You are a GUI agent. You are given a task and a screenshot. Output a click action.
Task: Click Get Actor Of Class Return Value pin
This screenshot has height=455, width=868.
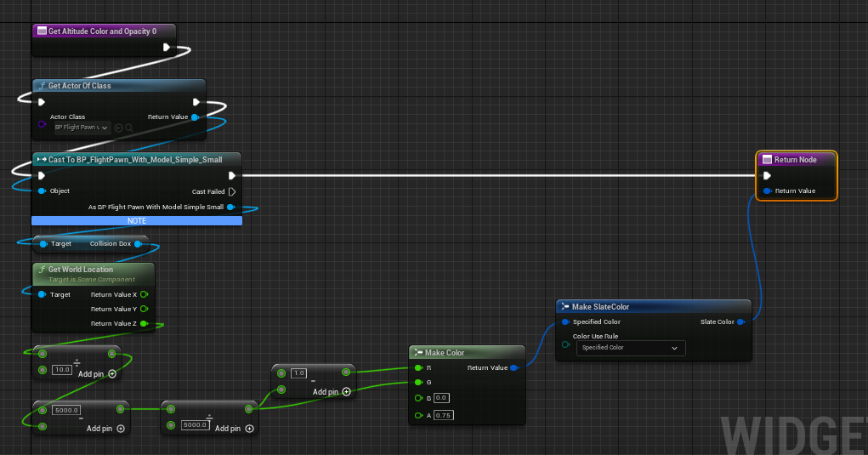click(195, 117)
